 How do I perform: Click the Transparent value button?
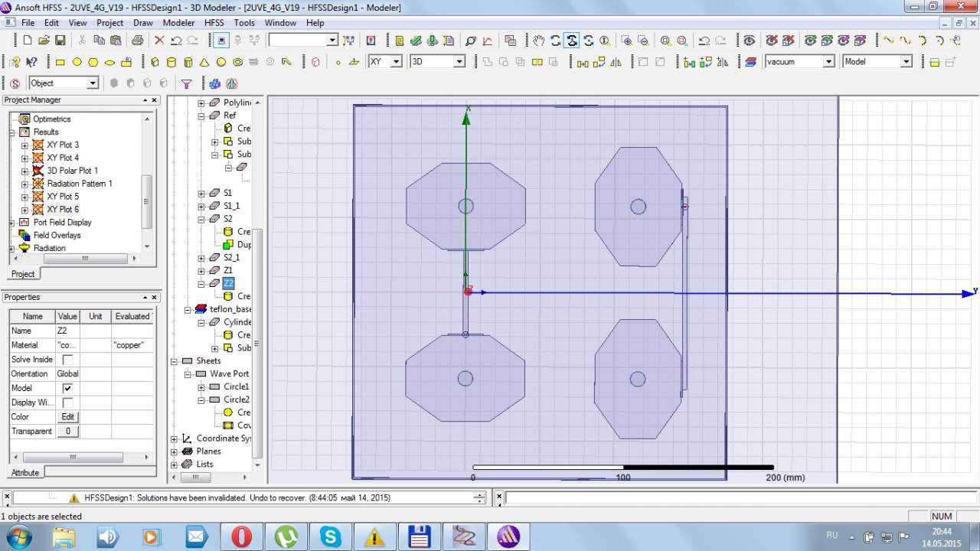click(x=67, y=432)
